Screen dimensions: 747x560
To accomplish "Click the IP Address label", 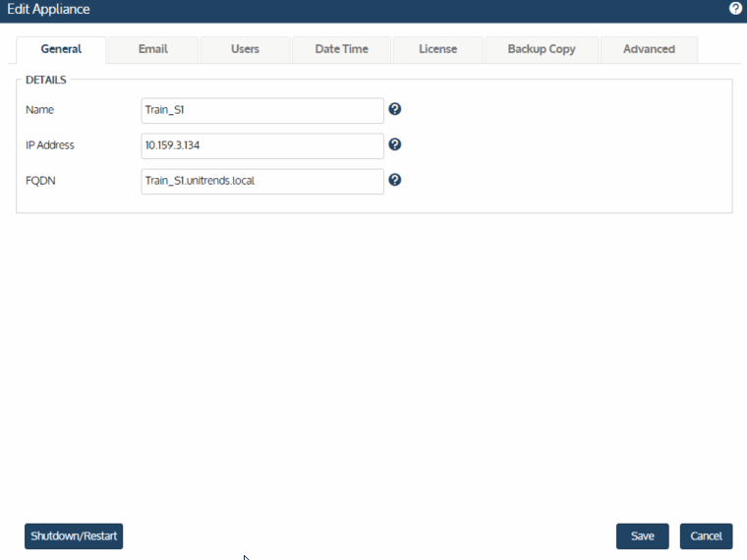I will 50,145.
